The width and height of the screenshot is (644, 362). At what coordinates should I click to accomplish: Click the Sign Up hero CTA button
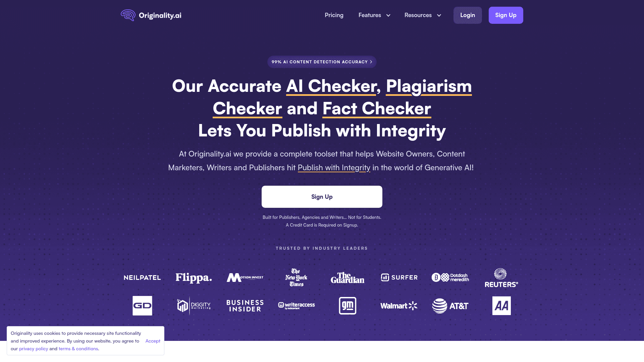[x=322, y=197]
